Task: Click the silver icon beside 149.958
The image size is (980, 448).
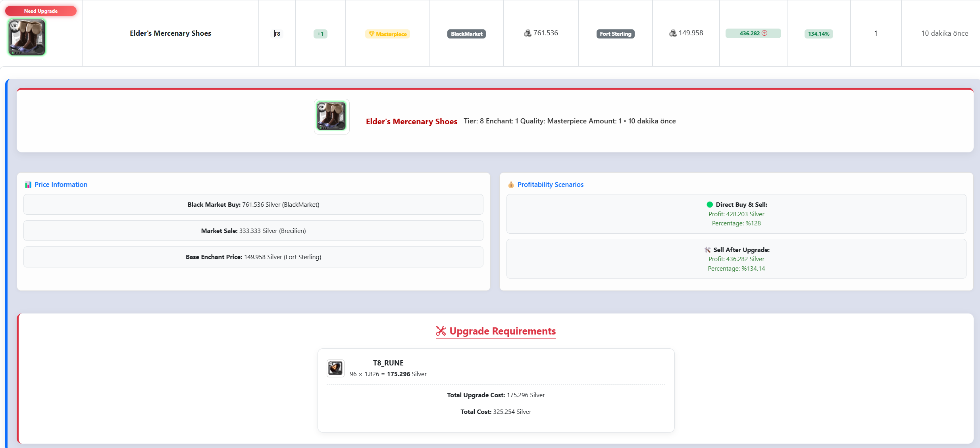Action: (673, 33)
